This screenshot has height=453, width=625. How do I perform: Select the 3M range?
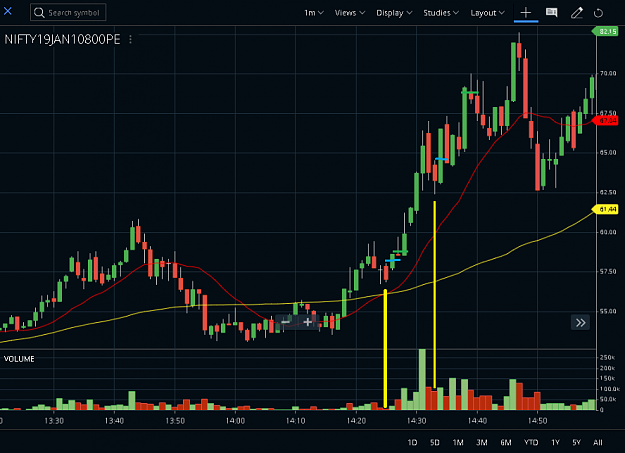[482, 442]
